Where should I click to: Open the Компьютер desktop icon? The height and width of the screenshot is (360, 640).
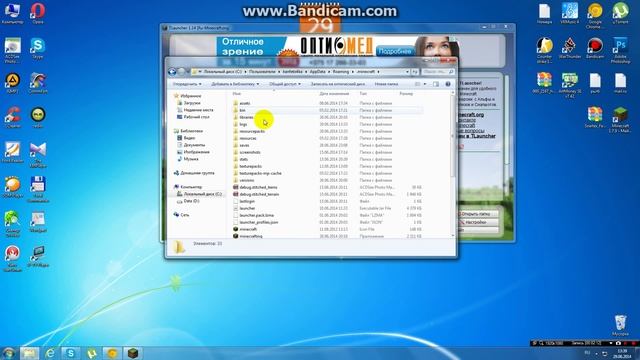(x=12, y=13)
